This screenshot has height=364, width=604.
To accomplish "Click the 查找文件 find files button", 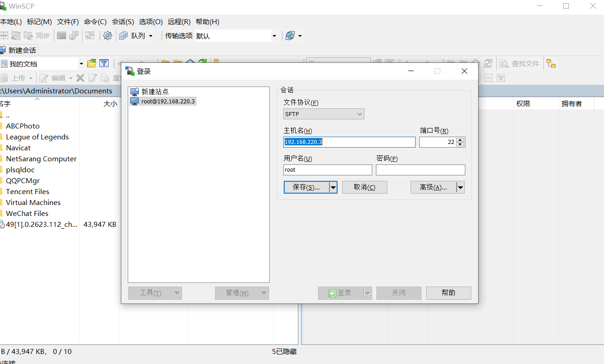I will point(520,63).
